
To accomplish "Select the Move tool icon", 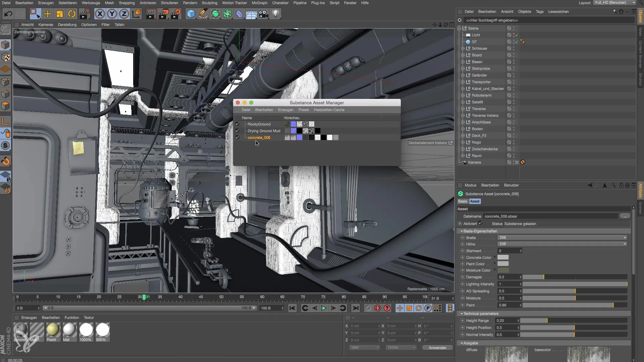I will [47, 14].
